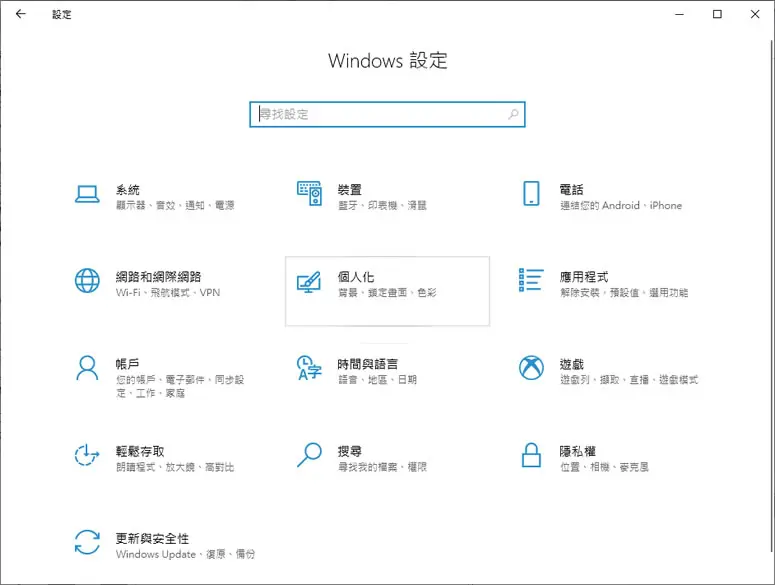Click the 尋找設定 search field
775x585 pixels.
[x=387, y=114]
